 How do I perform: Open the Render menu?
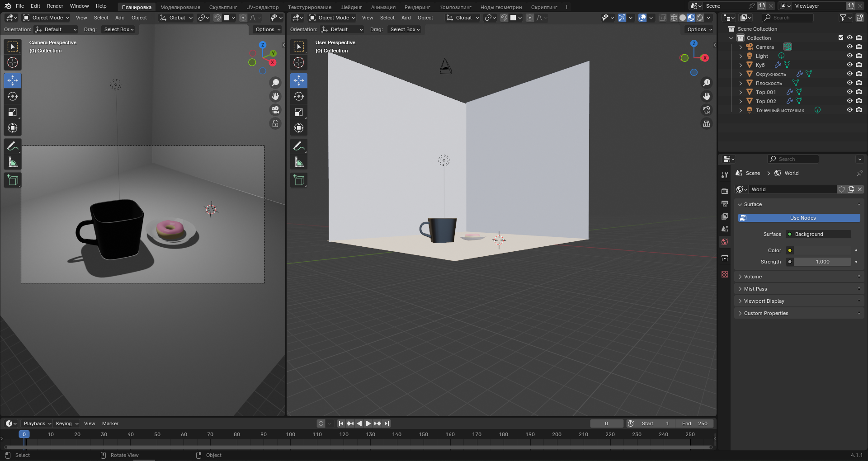tap(55, 6)
